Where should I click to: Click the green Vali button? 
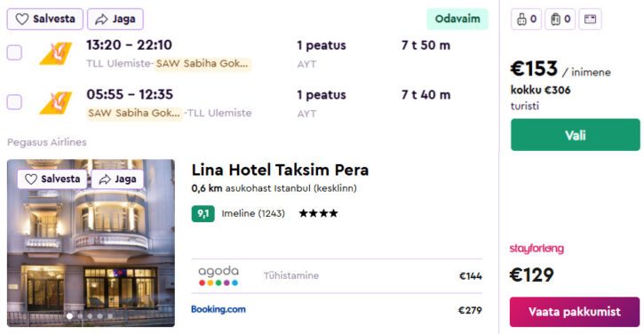tap(575, 135)
